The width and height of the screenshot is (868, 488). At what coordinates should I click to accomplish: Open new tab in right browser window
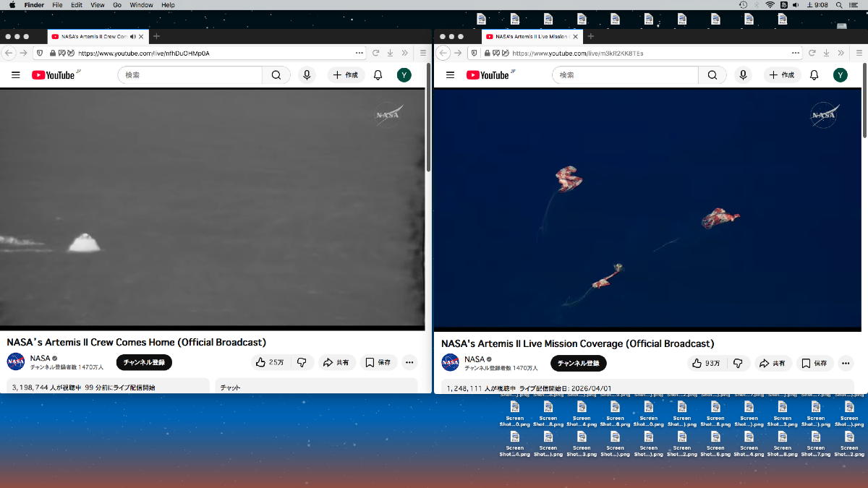tap(590, 36)
